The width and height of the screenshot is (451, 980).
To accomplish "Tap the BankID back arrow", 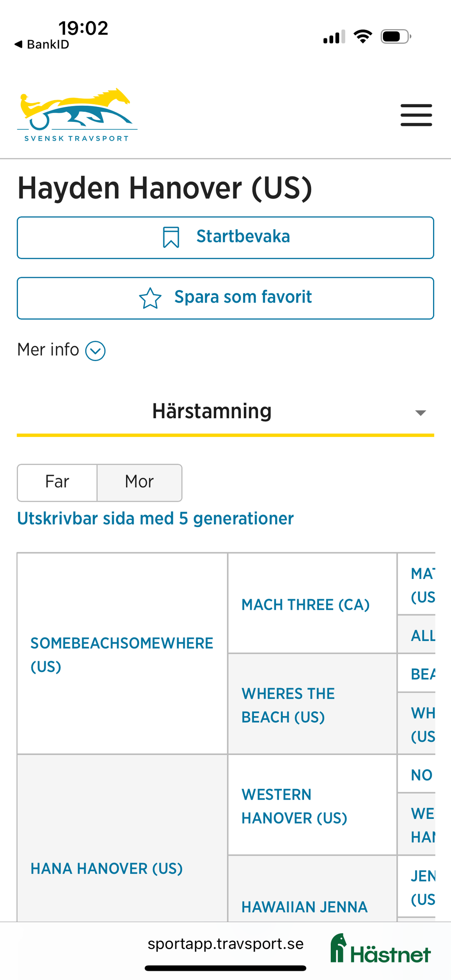I will [18, 43].
